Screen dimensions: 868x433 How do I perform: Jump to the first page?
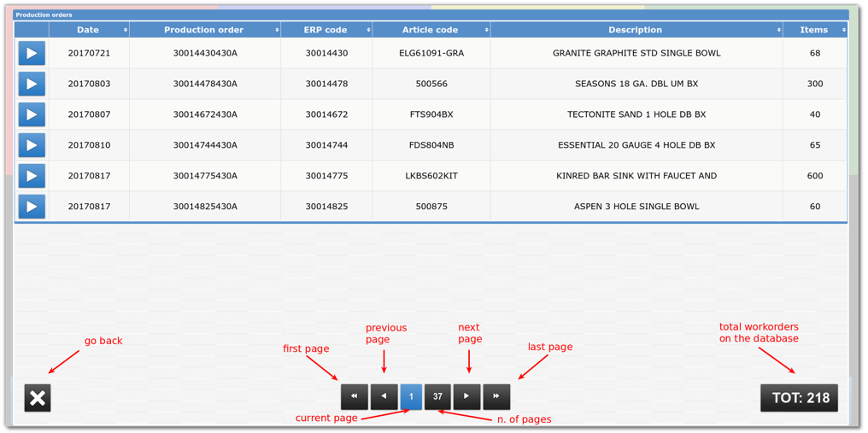coord(355,396)
